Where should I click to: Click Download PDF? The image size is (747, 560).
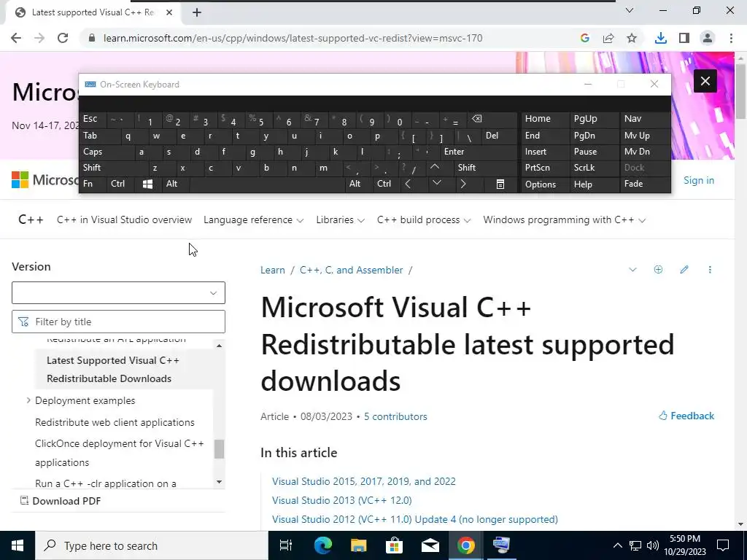point(61,501)
